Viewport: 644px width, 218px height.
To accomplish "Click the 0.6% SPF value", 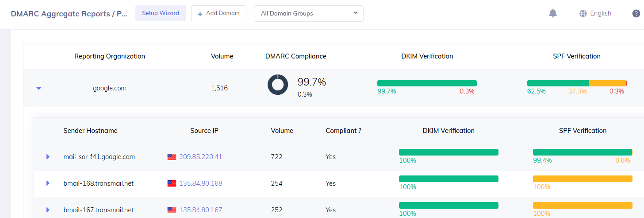I will click(623, 160).
